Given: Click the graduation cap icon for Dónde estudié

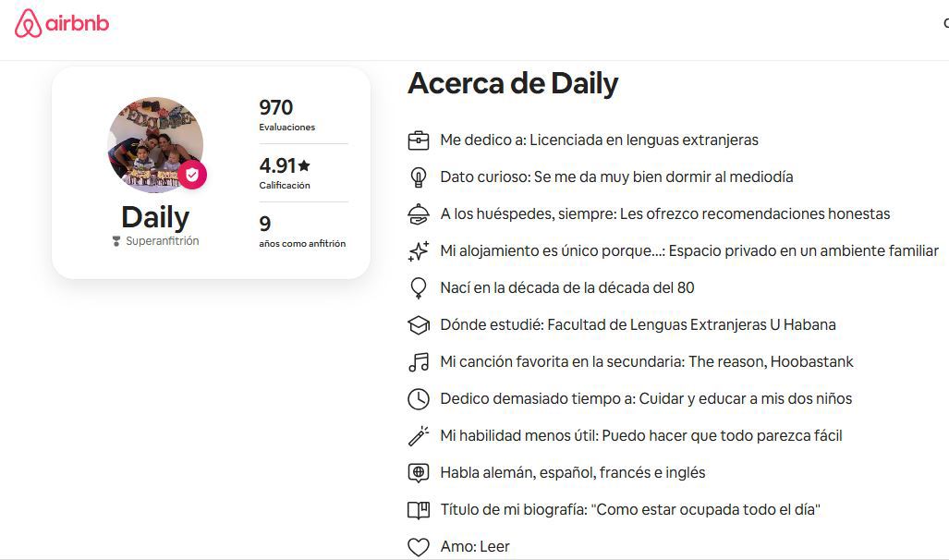Looking at the screenshot, I should (419, 325).
